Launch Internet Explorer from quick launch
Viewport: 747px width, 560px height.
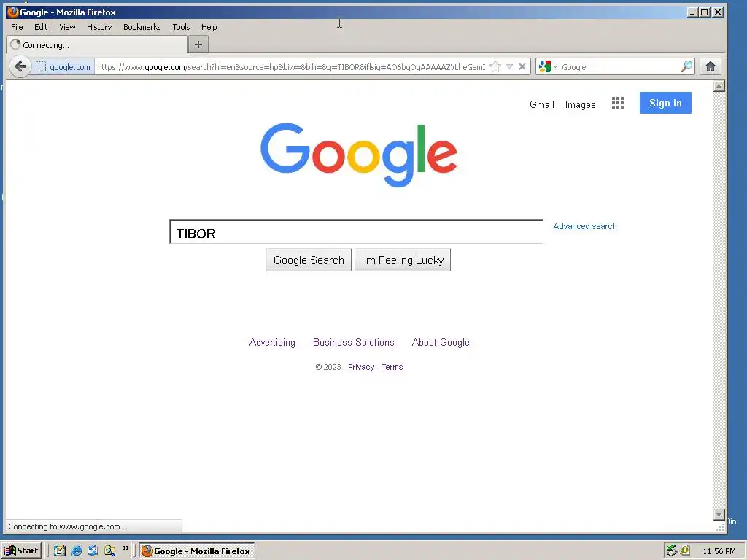pos(76,551)
